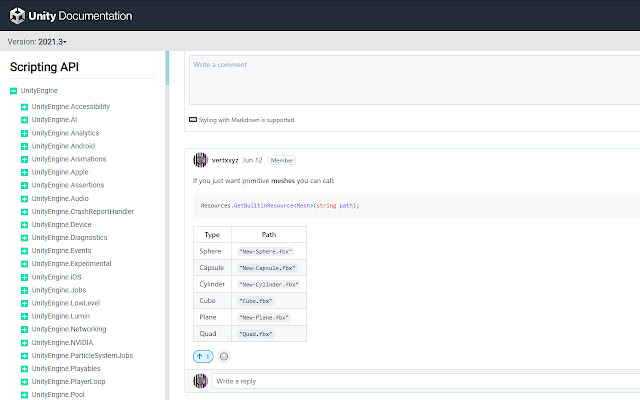Expand UnityEngine.Playables node
The width and height of the screenshot is (640, 400).
click(24, 369)
